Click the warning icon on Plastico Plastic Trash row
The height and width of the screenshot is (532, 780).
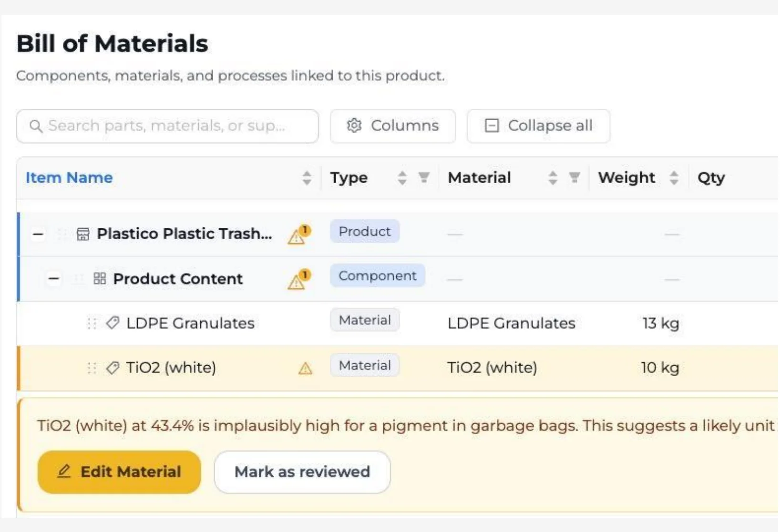click(x=299, y=234)
